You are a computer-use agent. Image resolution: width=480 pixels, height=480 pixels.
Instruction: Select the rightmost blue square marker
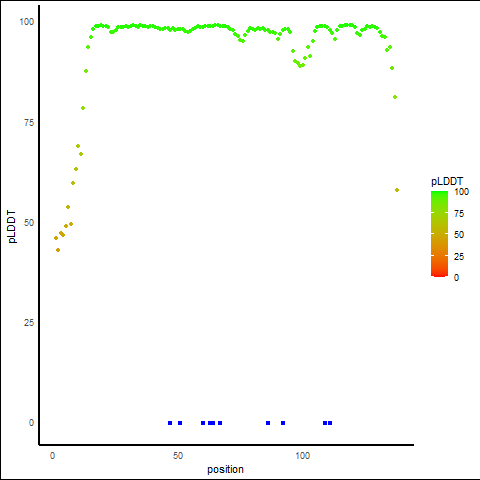pos(330,423)
